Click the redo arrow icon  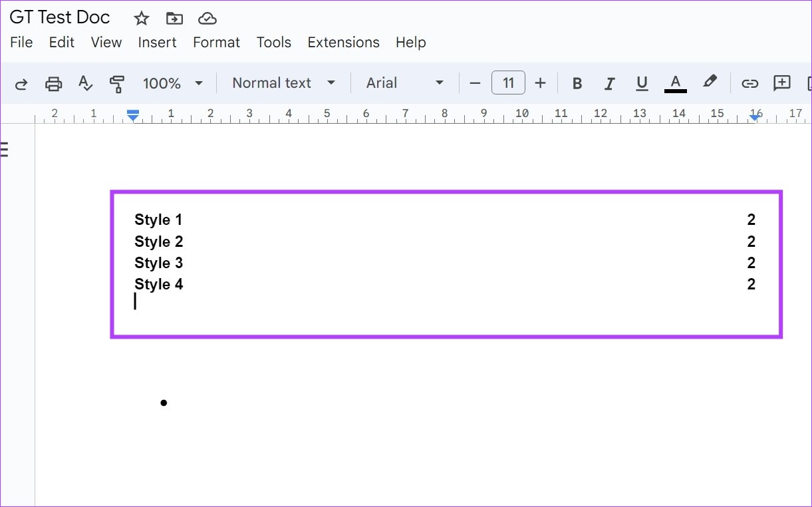(21, 83)
